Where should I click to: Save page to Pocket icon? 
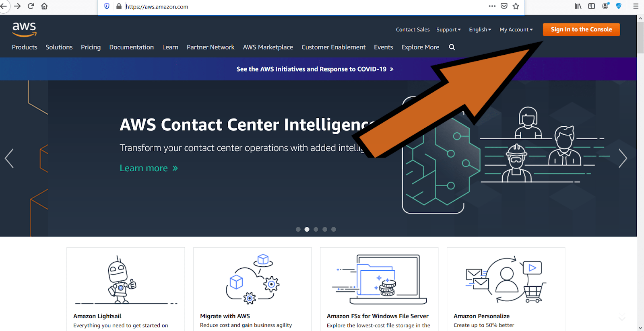[504, 6]
